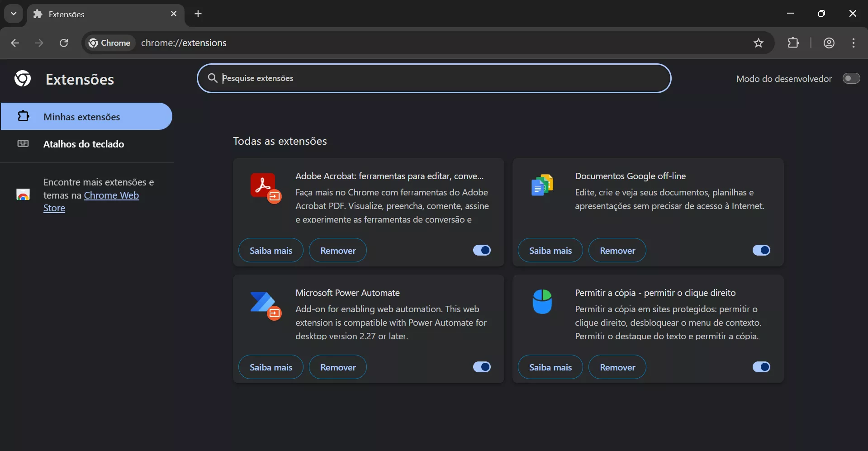The width and height of the screenshot is (868, 451).
Task: Open the Chrome Web Store link
Action: (x=111, y=195)
